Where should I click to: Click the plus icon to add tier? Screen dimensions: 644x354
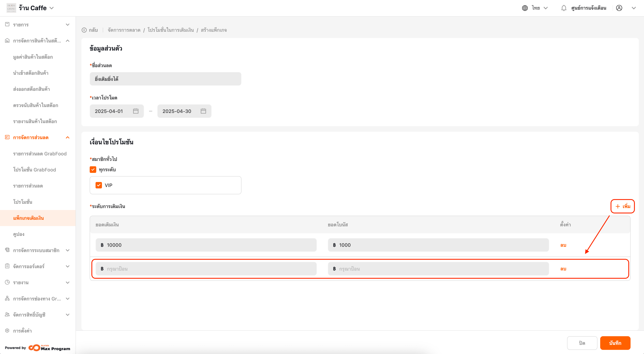point(617,206)
